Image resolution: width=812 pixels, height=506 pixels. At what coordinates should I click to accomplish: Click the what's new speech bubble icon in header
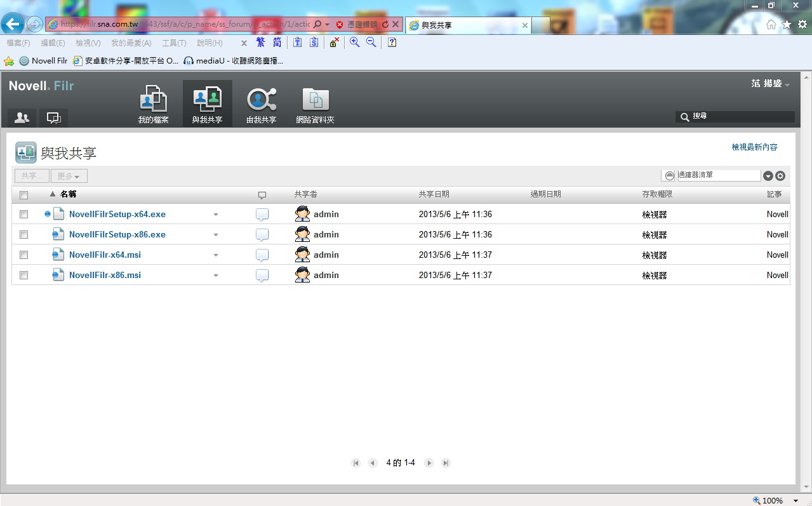54,117
